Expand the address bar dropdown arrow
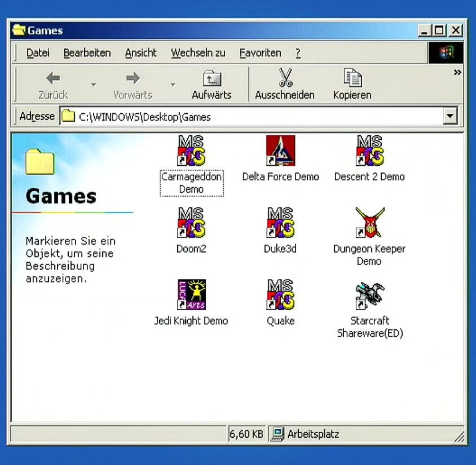Viewport: 476px width, 465px height. point(450,117)
